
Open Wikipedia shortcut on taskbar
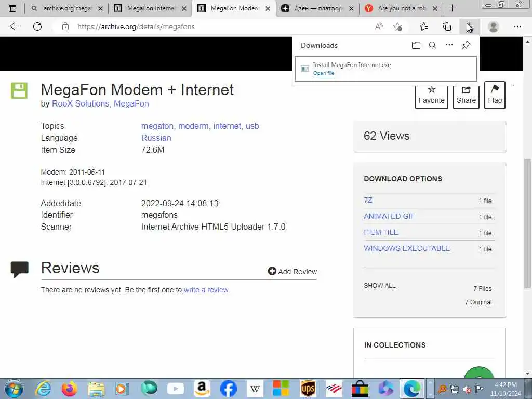(x=255, y=389)
